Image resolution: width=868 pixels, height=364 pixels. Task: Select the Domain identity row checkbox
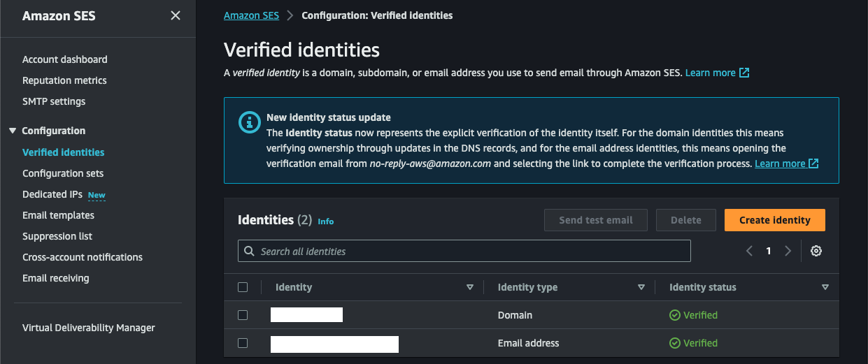[243, 315]
